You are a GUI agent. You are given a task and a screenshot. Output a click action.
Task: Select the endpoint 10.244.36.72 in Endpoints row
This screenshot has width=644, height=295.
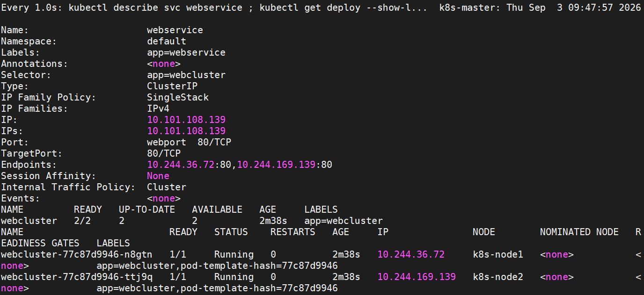click(181, 165)
